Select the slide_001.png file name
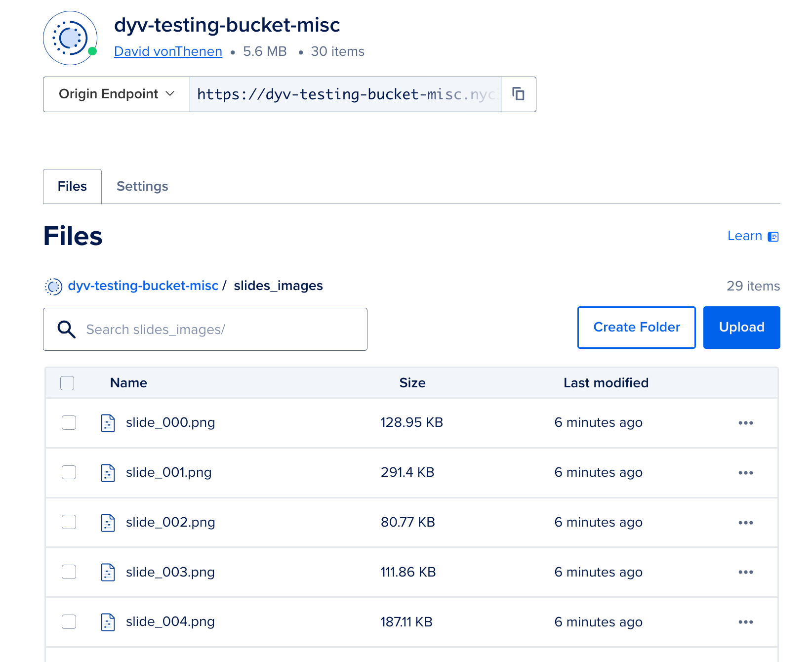This screenshot has width=812, height=662. tap(169, 473)
